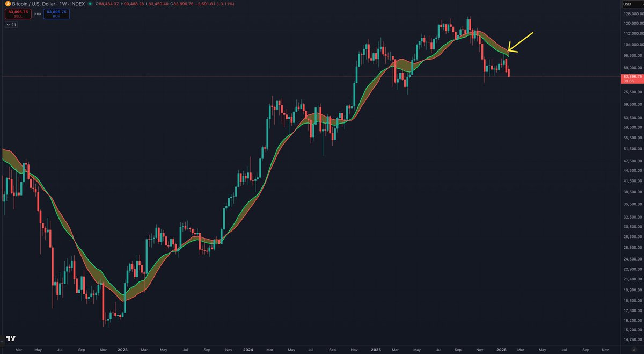
Task: Click the 16,200.00 price axis label
Action: (632, 321)
